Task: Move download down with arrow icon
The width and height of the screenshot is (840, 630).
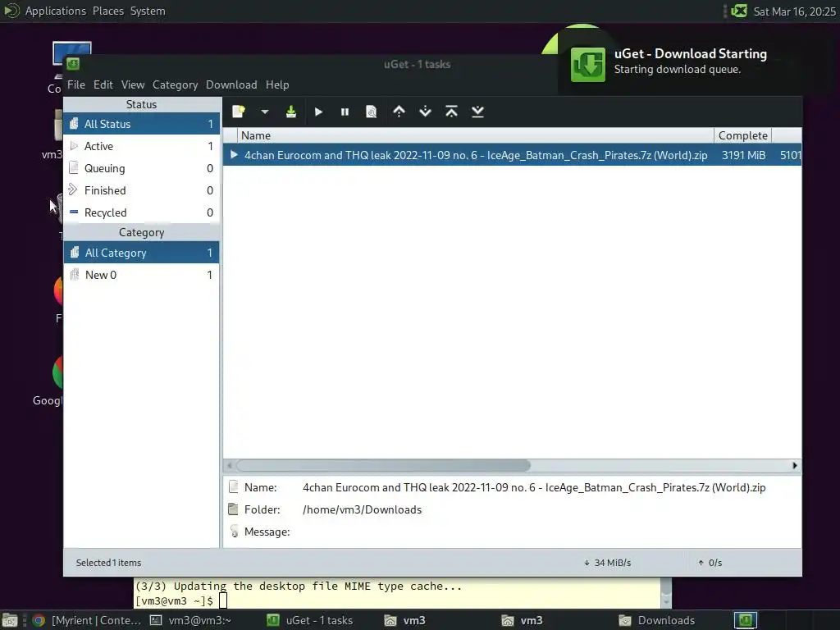Action: tap(426, 112)
